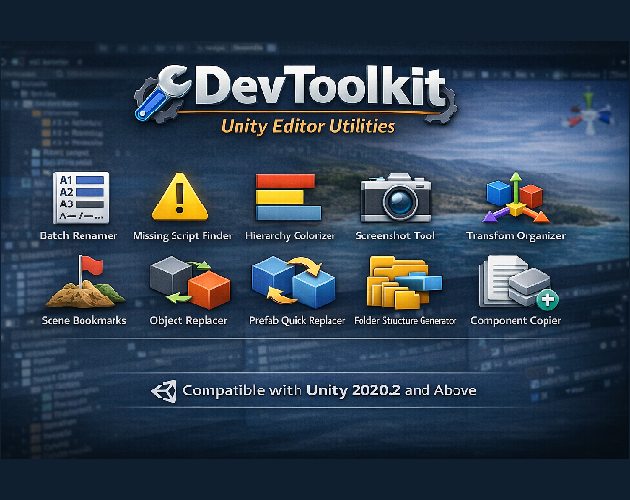The width and height of the screenshot is (630, 500).
Task: Click the Missing Script Finder label
Action: click(x=183, y=236)
